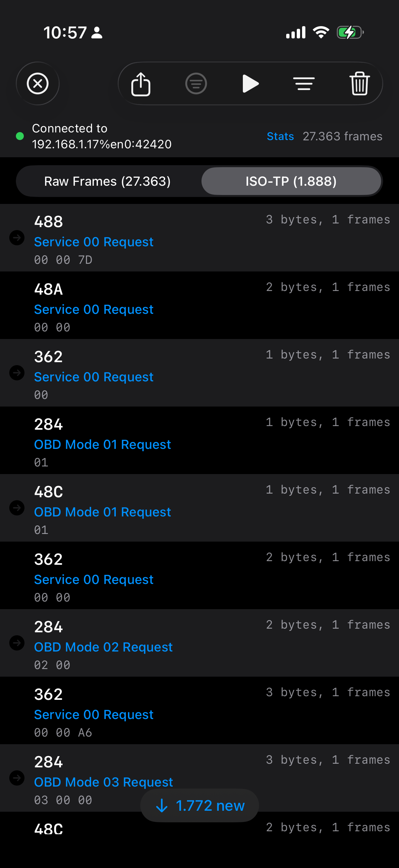This screenshot has width=399, height=868.
Task: Switch to Raw Frames (27.363) tab
Action: pos(108,181)
